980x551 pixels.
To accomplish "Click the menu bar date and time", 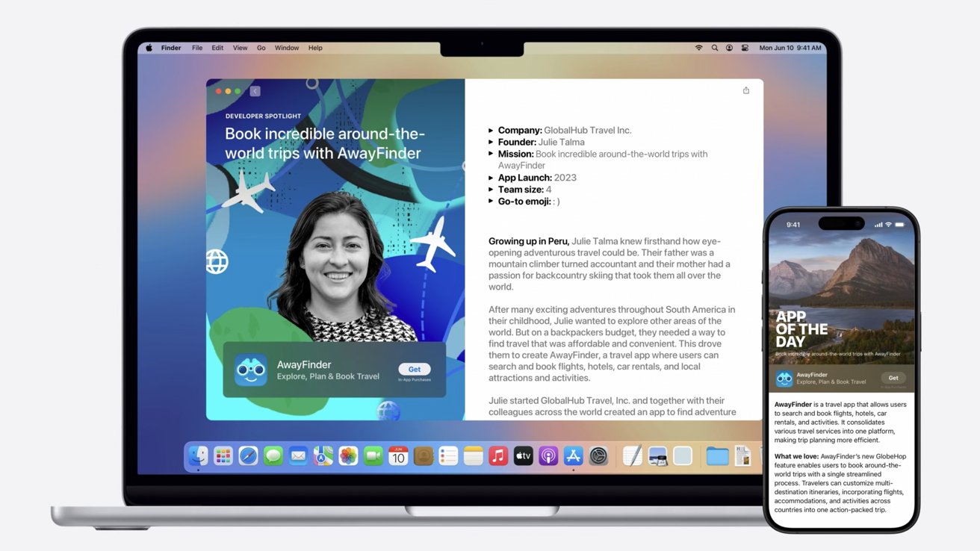I will [790, 48].
